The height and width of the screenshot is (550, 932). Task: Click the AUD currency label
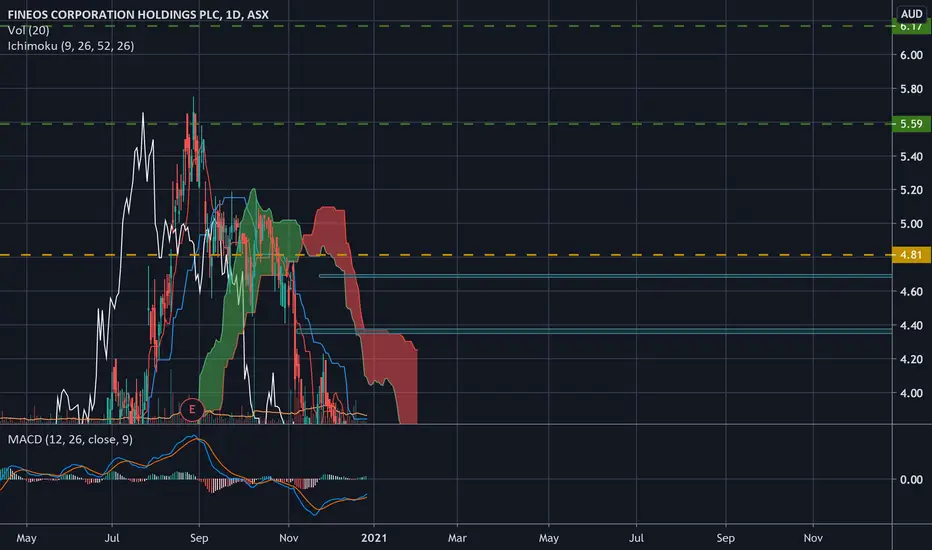[x=911, y=14]
